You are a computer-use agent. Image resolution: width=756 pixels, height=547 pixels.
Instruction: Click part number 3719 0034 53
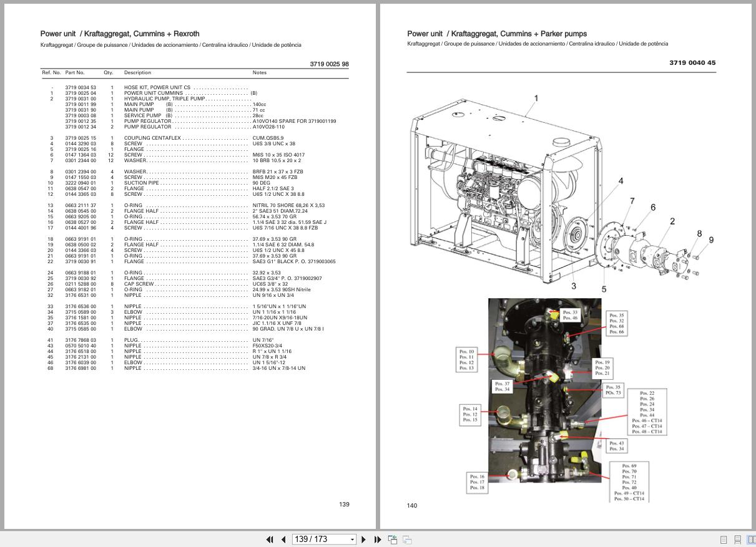(81, 87)
